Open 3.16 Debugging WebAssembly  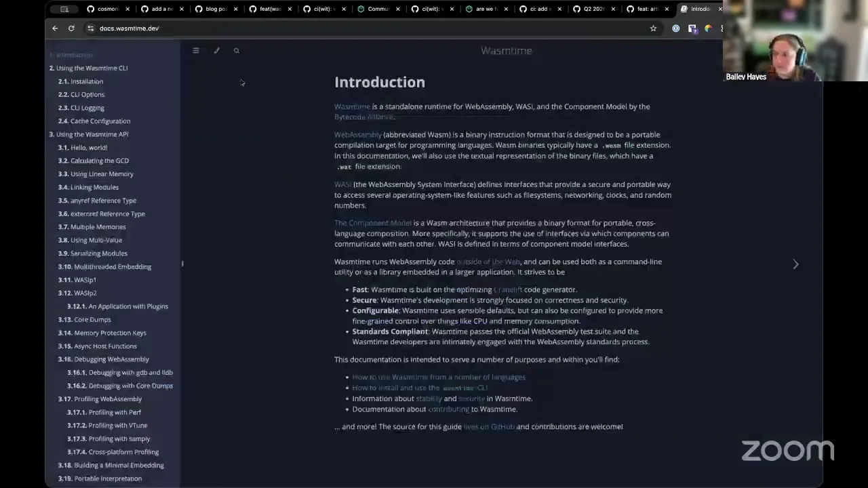104,359
